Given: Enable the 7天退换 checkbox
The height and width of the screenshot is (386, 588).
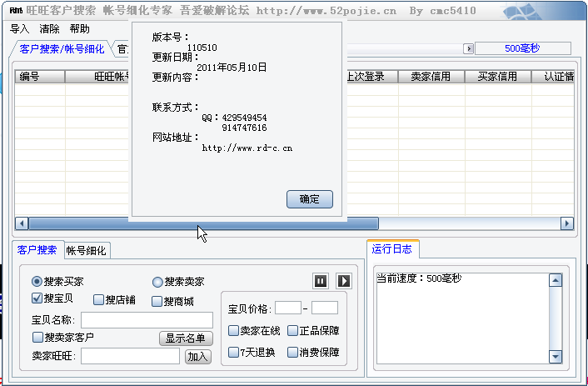Looking at the screenshot, I should [233, 352].
